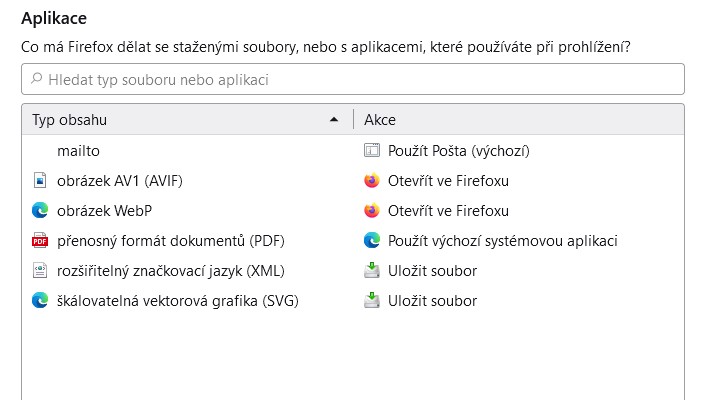The image size is (708, 400).
Task: Click the AVIF image file type icon
Action: click(40, 181)
